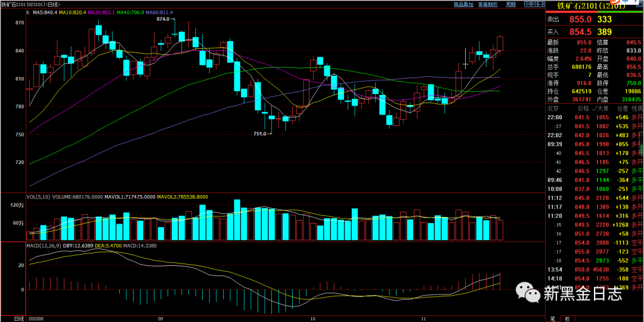The width and height of the screenshot is (644, 322).
Task: Click the 买入 volume 389
Action: pos(605,32)
